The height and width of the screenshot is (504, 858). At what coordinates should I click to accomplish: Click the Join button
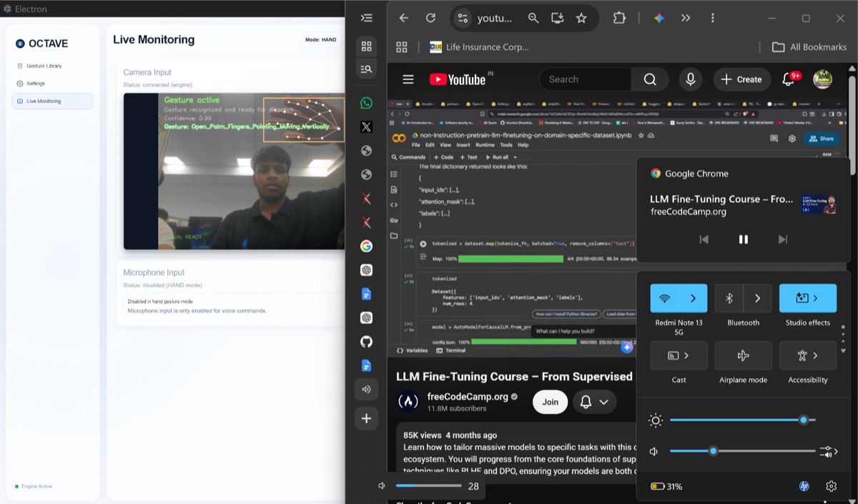coord(551,402)
